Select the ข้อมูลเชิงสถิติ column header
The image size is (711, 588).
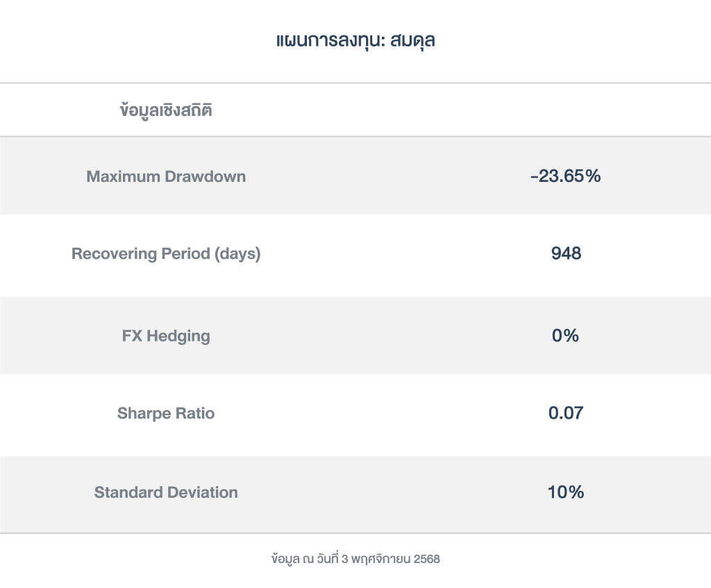(166, 110)
